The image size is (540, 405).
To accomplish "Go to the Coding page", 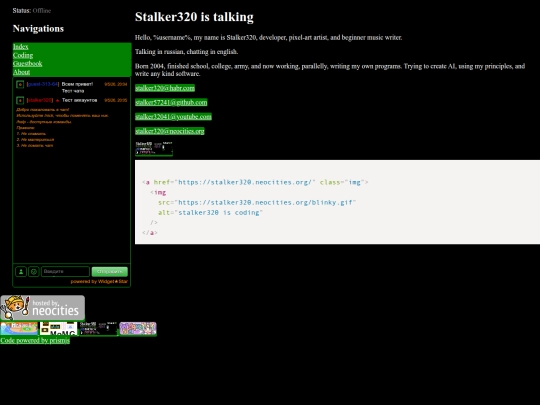I will click(x=23, y=55).
